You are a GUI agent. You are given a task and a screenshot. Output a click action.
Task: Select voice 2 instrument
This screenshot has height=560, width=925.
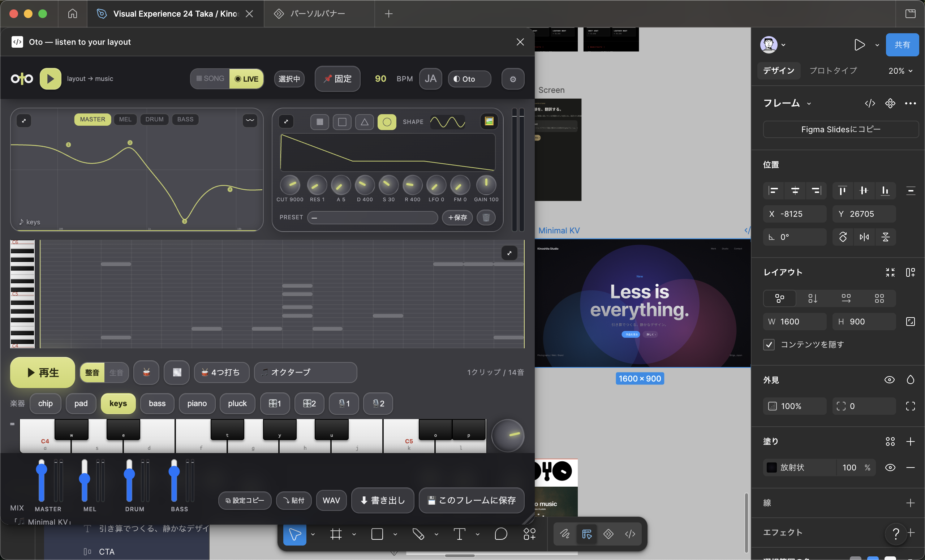click(x=378, y=404)
